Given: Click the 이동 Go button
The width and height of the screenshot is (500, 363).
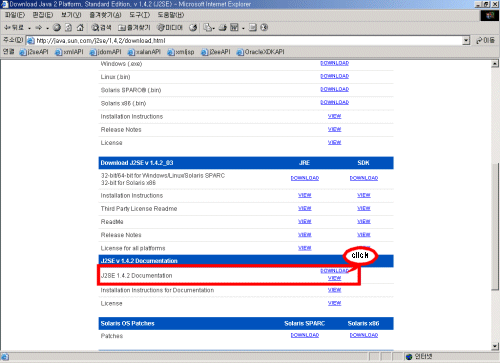Looking at the screenshot, I should (485, 41).
